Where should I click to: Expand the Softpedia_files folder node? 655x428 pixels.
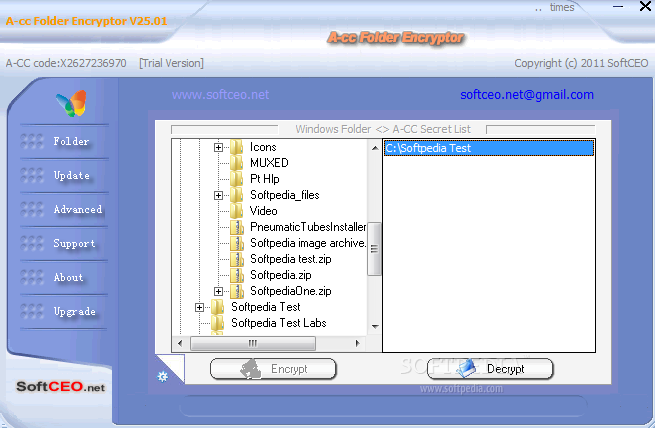click(x=218, y=195)
